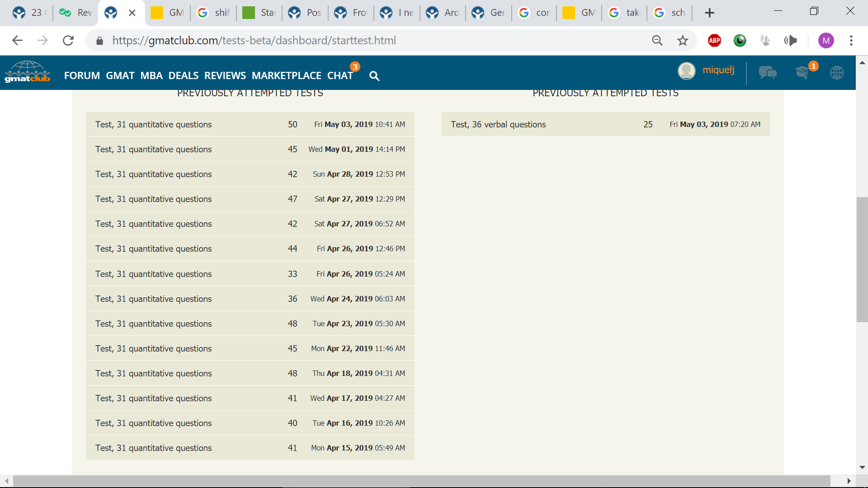
Task: Open FORUM menu
Action: [82, 76]
